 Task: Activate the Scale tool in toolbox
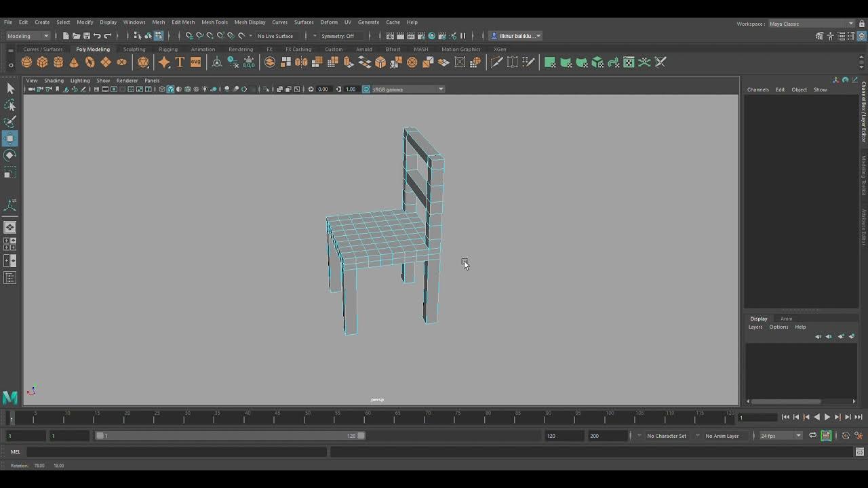click(10, 173)
